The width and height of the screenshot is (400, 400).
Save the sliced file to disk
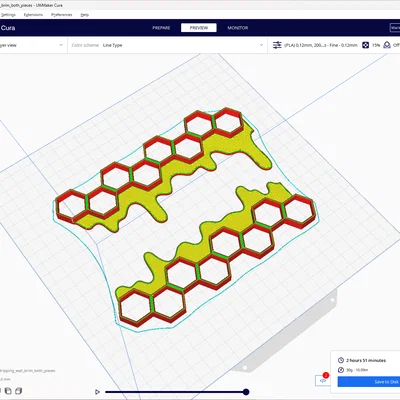(369, 382)
